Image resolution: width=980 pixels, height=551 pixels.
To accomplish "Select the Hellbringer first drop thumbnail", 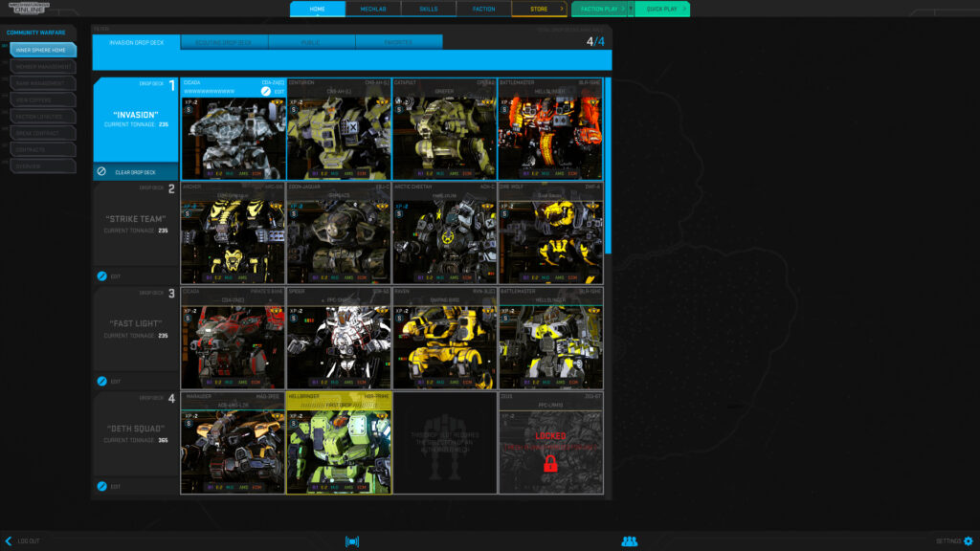I will [339, 452].
